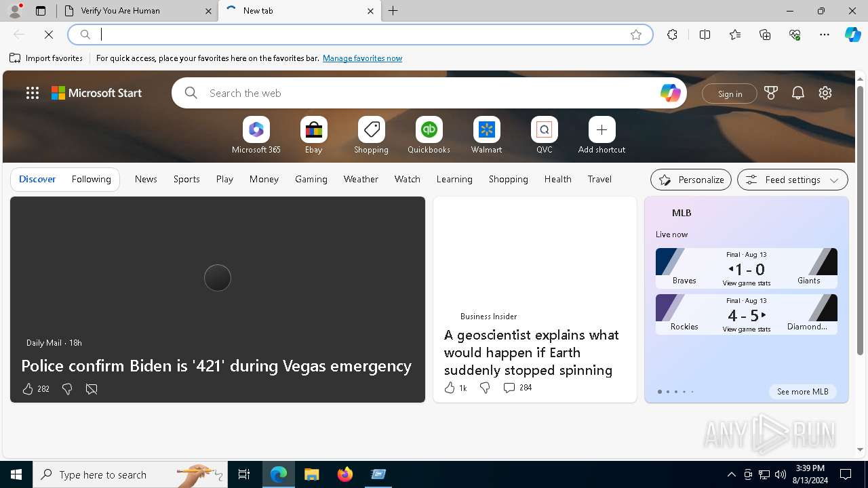Open the taskbar volume control
This screenshot has width=868, height=488.
tap(780, 474)
